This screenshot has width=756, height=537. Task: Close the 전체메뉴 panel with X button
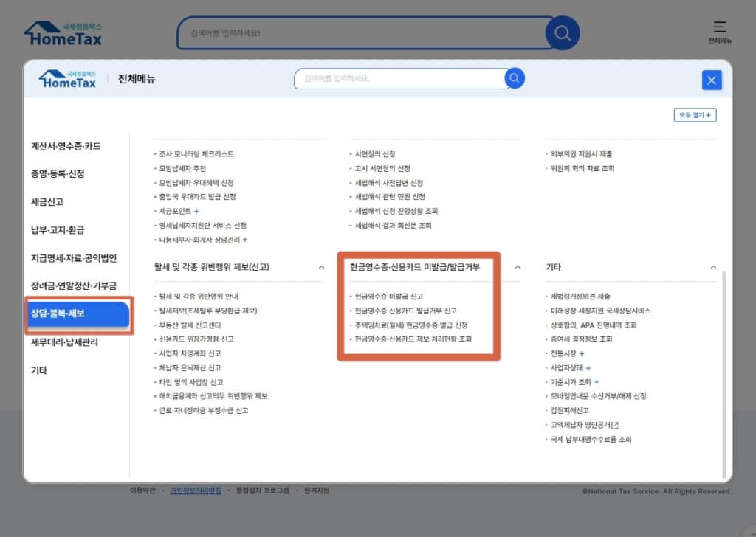coord(712,80)
